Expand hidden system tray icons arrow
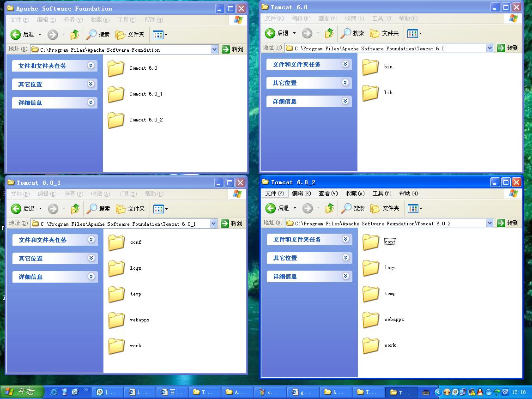This screenshot has width=532, height=399. tap(438, 392)
